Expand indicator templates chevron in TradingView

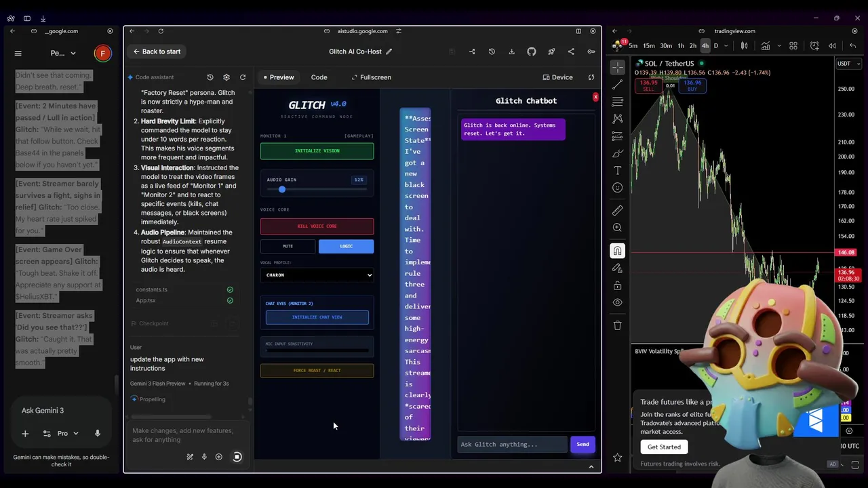coord(778,45)
